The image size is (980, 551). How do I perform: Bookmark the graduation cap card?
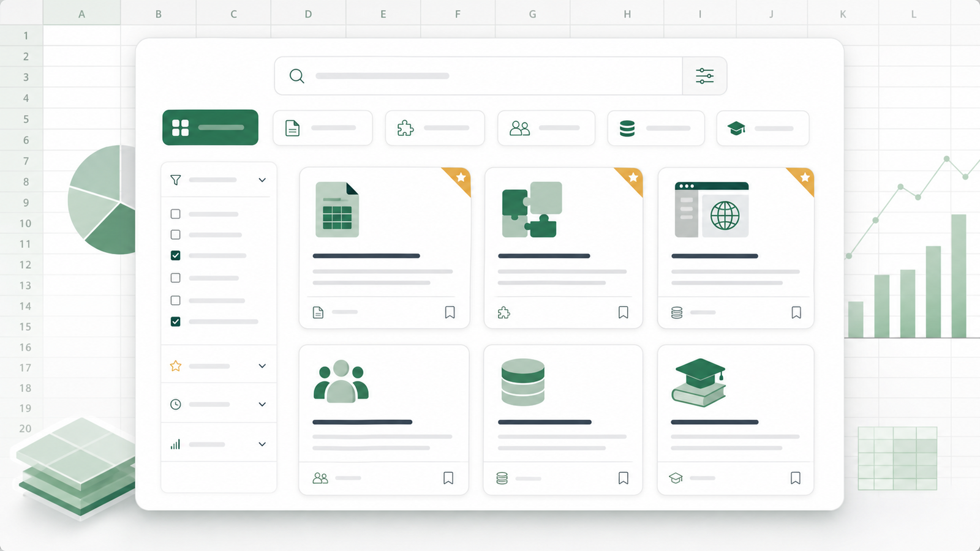(796, 478)
